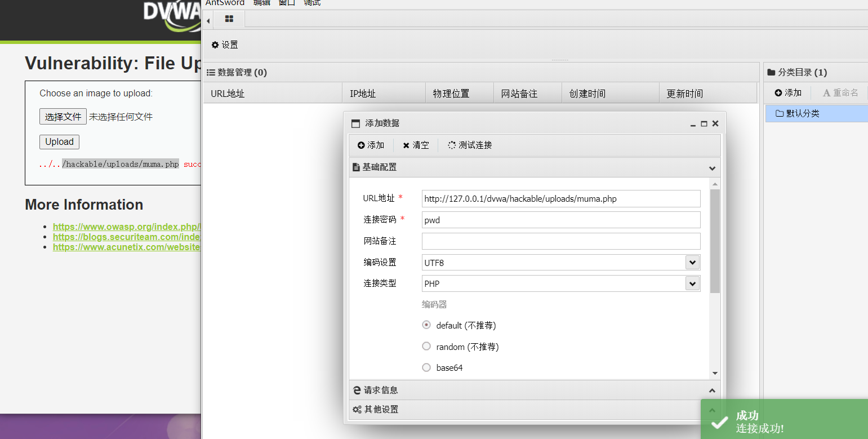Open 设置 settings
The height and width of the screenshot is (439, 868).
(x=225, y=45)
